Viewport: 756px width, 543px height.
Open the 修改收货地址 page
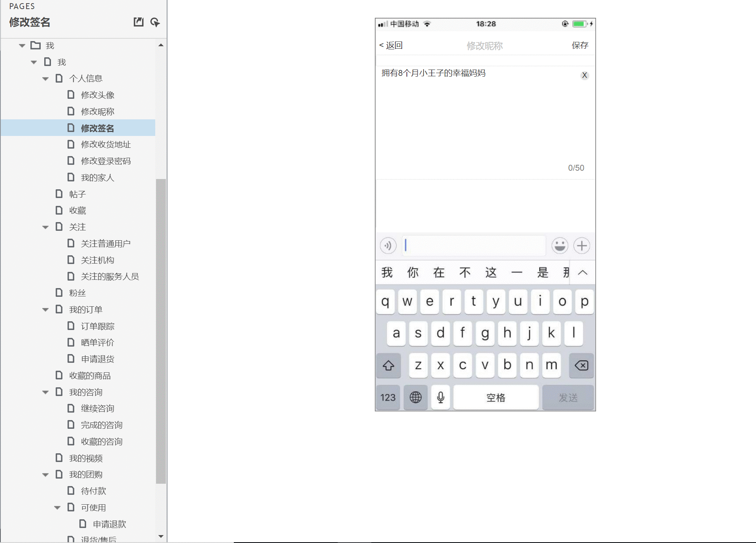(105, 145)
